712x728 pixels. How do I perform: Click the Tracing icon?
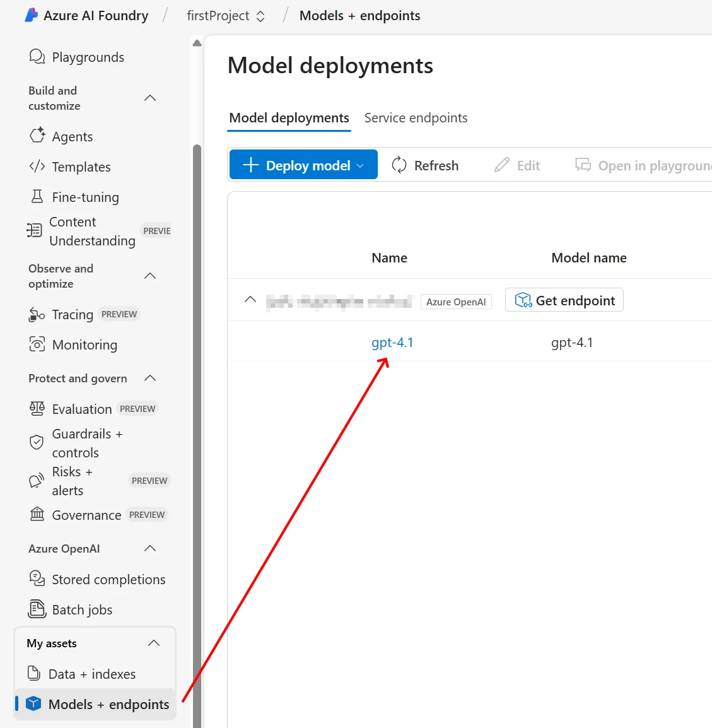(x=37, y=314)
